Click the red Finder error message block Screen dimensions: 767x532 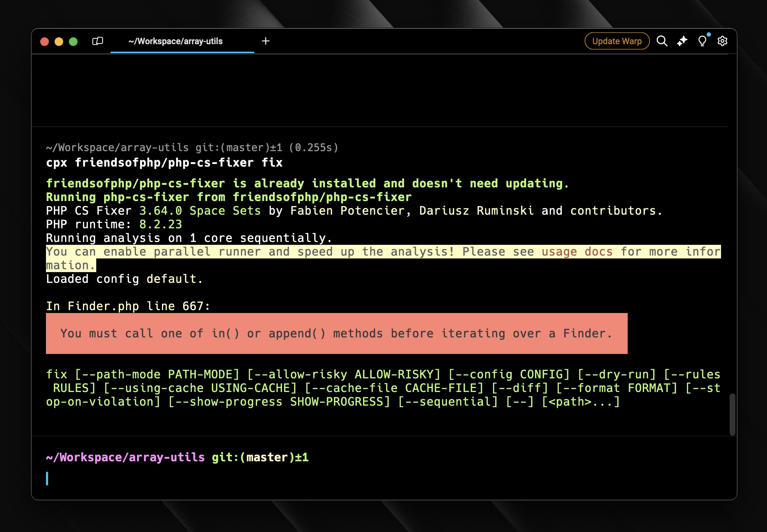click(336, 333)
